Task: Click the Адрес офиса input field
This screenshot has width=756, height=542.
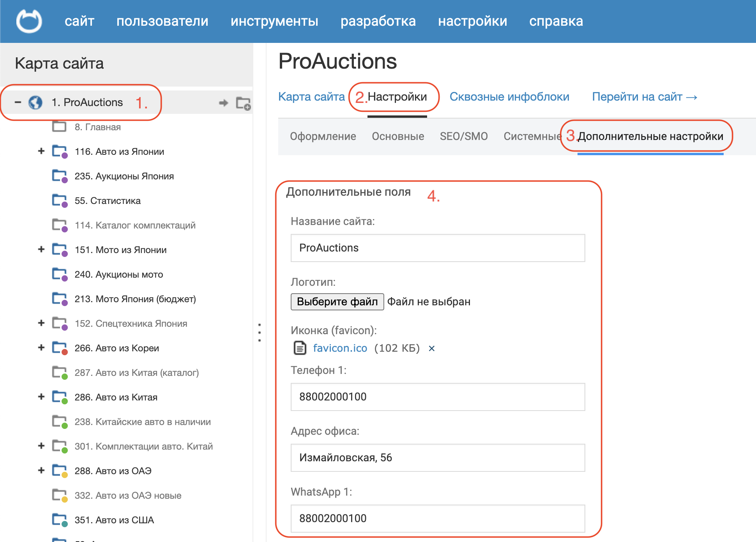Action: [x=438, y=458]
